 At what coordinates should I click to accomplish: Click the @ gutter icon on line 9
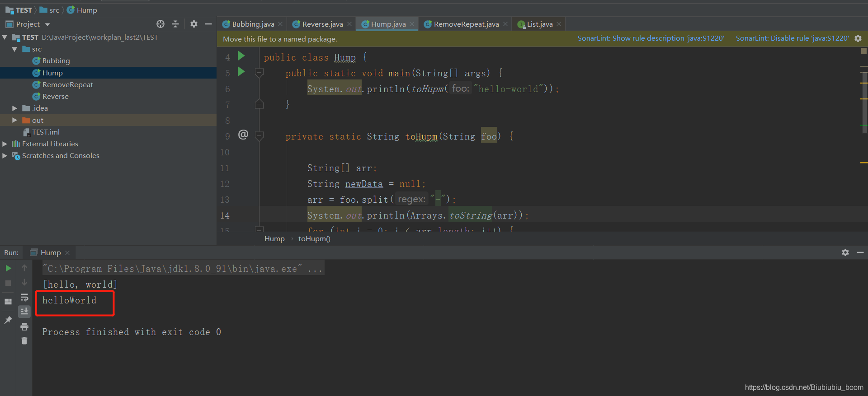pyautogui.click(x=243, y=135)
